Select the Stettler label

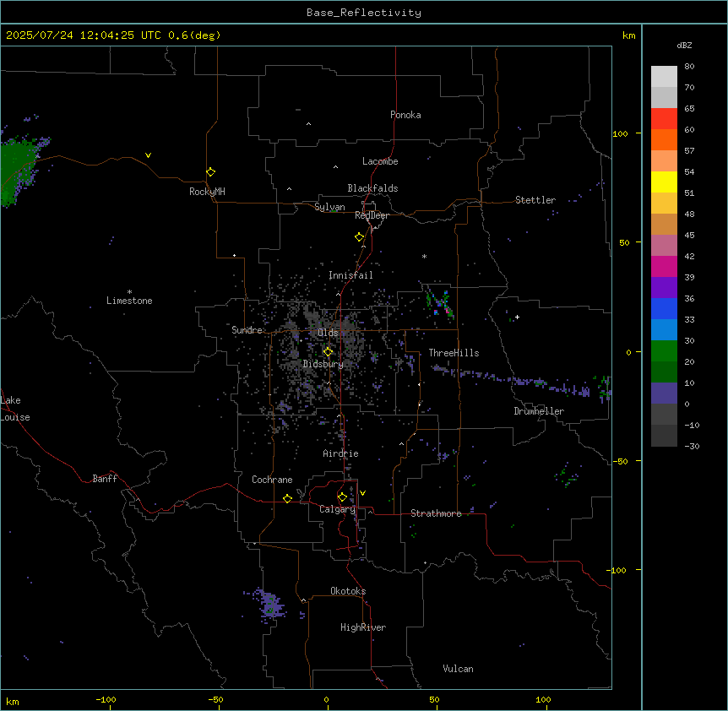535,200
